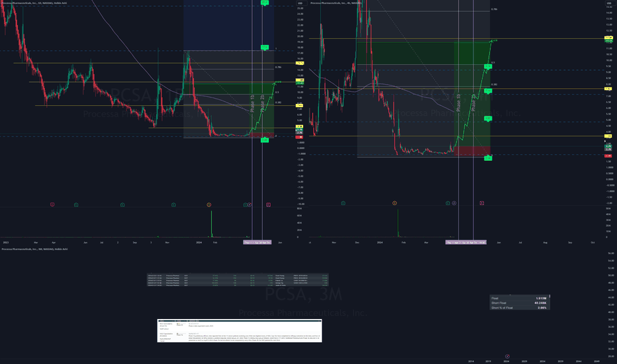Click orange split marker on the 1D chart

click(209, 205)
